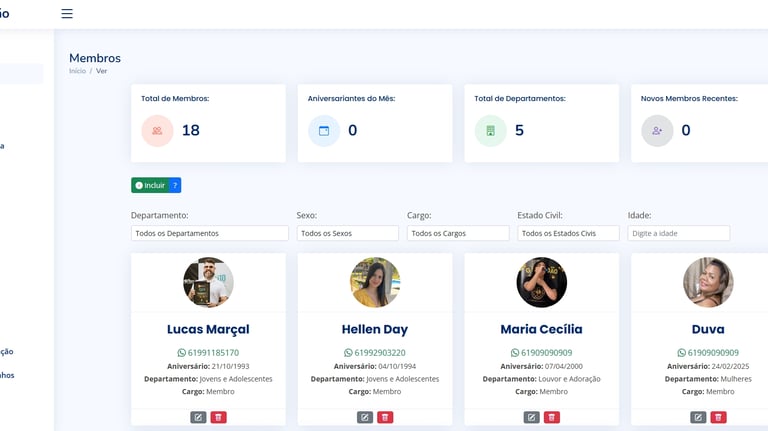Open the Todos os Cargos dropdown
The image size is (768, 431).
pyautogui.click(x=458, y=233)
